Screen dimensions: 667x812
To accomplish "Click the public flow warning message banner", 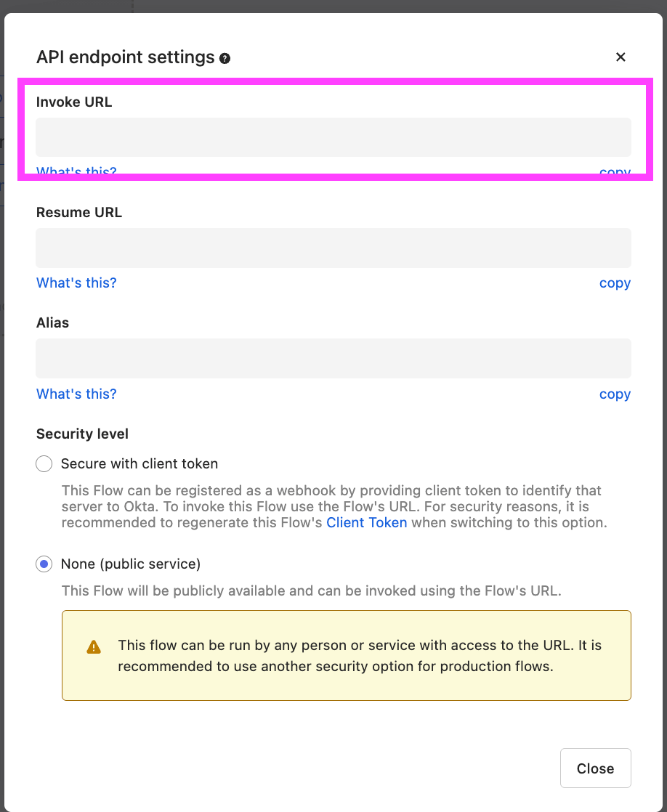I will (x=346, y=656).
